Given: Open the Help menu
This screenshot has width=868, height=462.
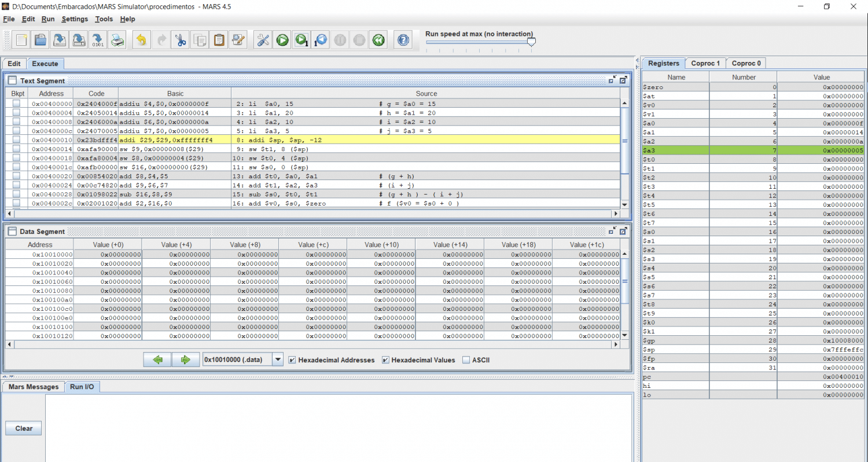Looking at the screenshot, I should pyautogui.click(x=127, y=19).
